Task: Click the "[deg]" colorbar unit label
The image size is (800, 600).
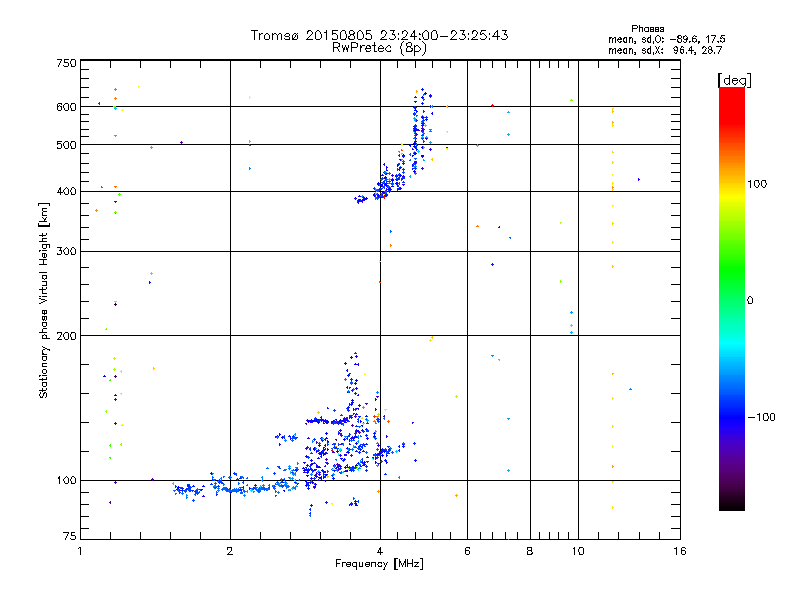Action: pyautogui.click(x=734, y=80)
